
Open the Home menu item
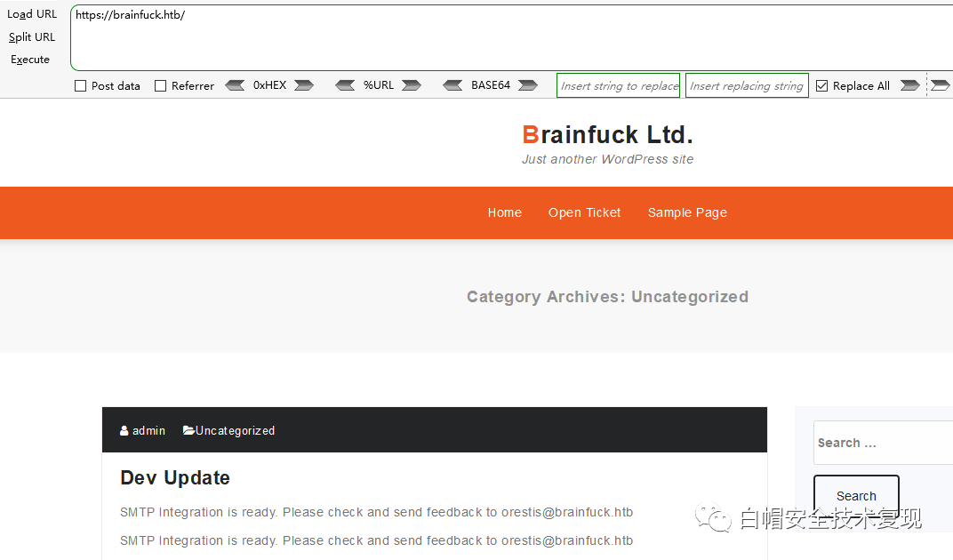click(x=504, y=212)
